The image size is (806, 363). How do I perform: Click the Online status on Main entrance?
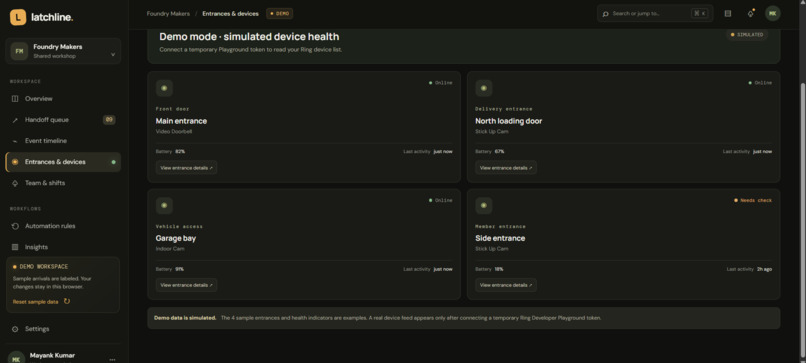[x=441, y=83]
